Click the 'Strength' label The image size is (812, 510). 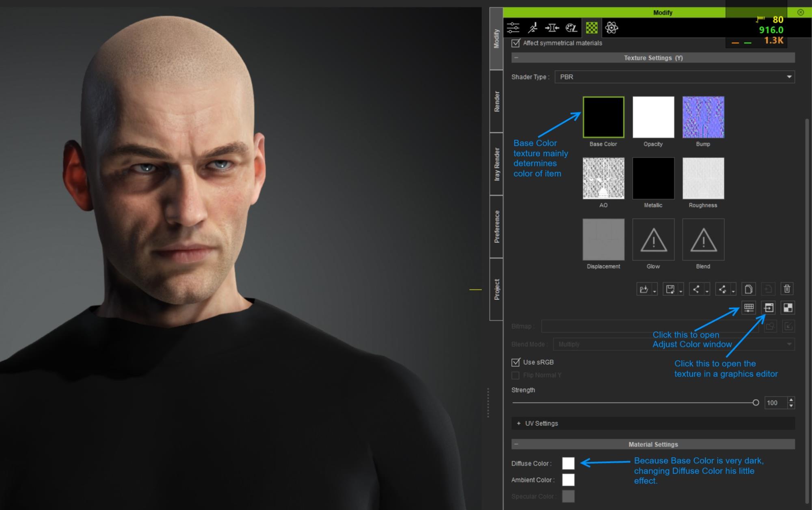tap(523, 390)
